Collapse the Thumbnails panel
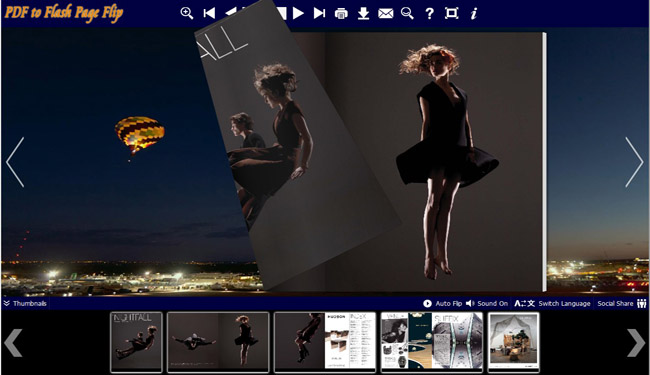The image size is (650, 375). 25,303
